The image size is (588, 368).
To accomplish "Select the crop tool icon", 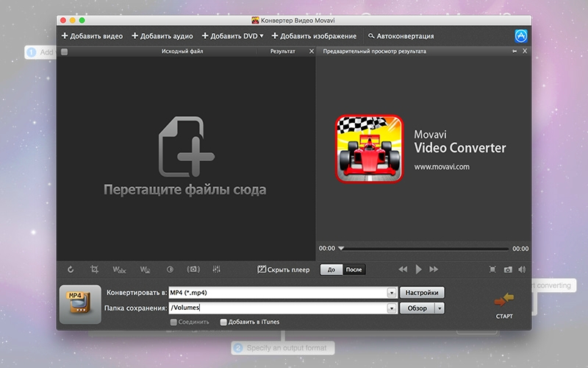I will (94, 269).
